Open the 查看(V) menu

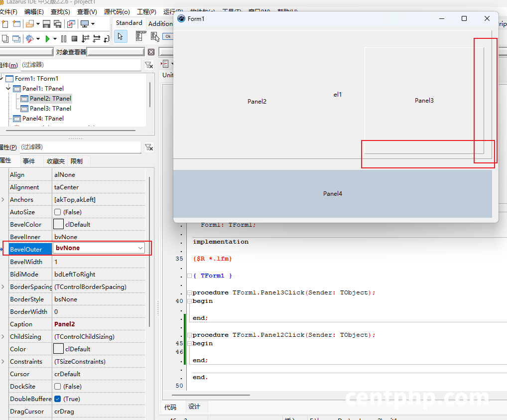tap(87, 12)
